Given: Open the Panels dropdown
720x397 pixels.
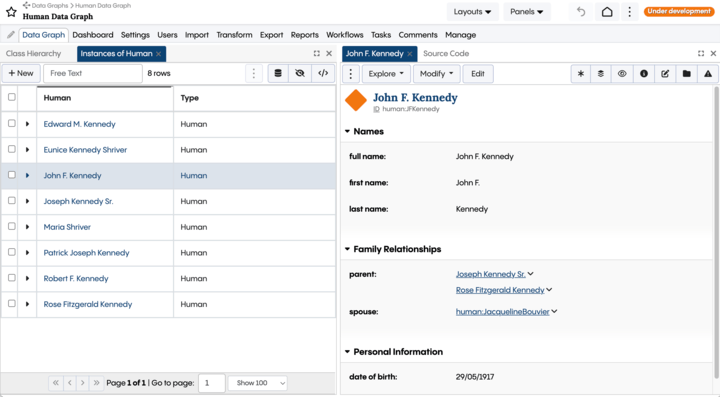Looking at the screenshot, I should [x=527, y=12].
